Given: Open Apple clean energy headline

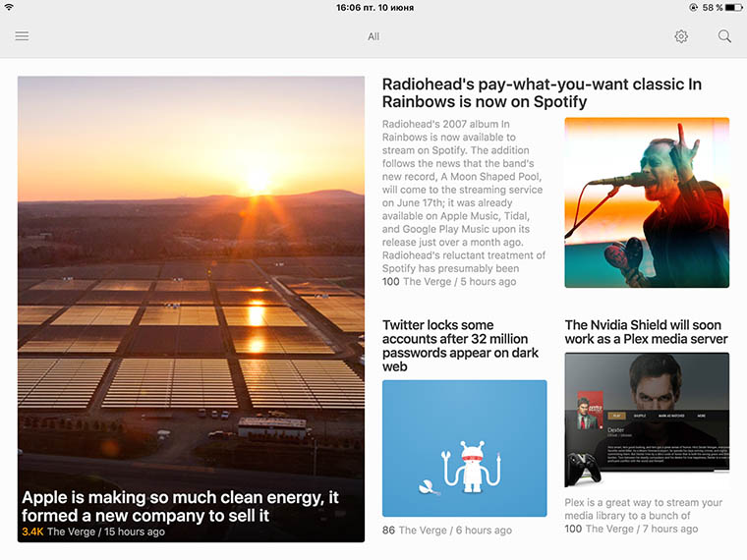Looking at the screenshot, I should [180, 506].
